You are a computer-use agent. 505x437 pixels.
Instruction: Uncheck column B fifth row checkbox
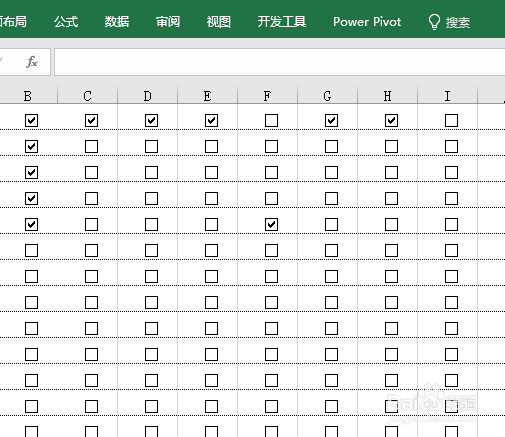pyautogui.click(x=31, y=224)
